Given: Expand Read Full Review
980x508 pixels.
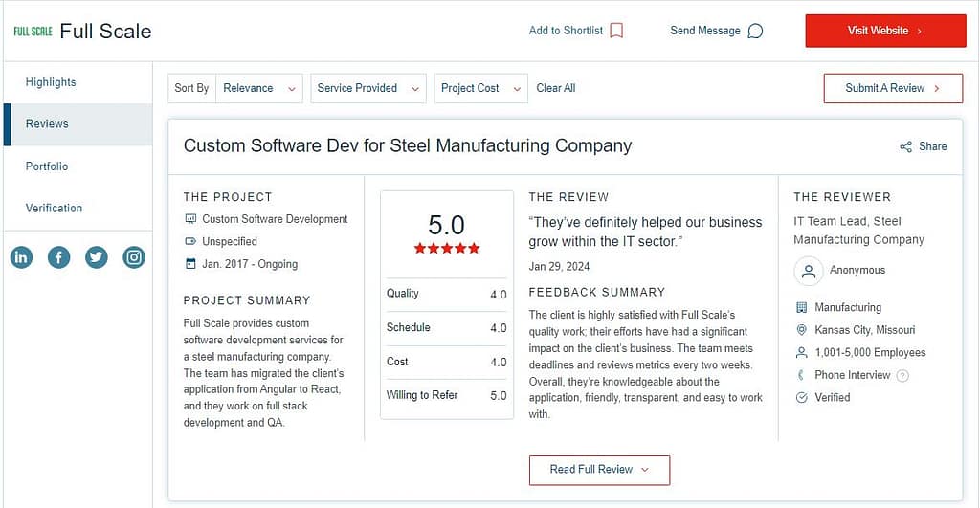Looking at the screenshot, I should [599, 470].
